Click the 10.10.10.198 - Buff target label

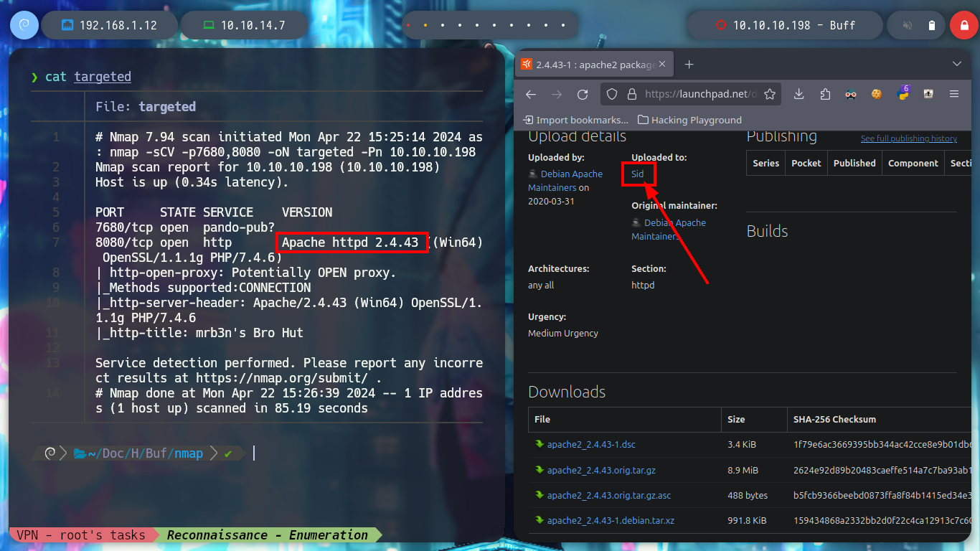coord(794,25)
